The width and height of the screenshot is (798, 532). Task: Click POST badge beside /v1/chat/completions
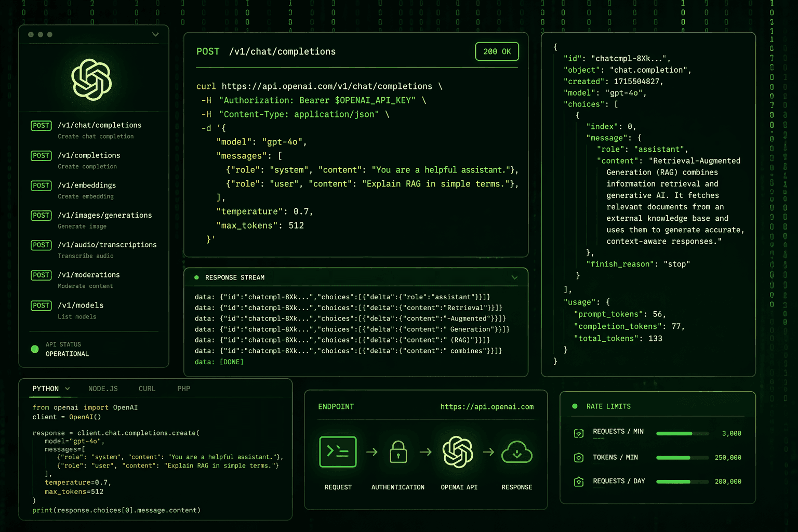tap(41, 125)
